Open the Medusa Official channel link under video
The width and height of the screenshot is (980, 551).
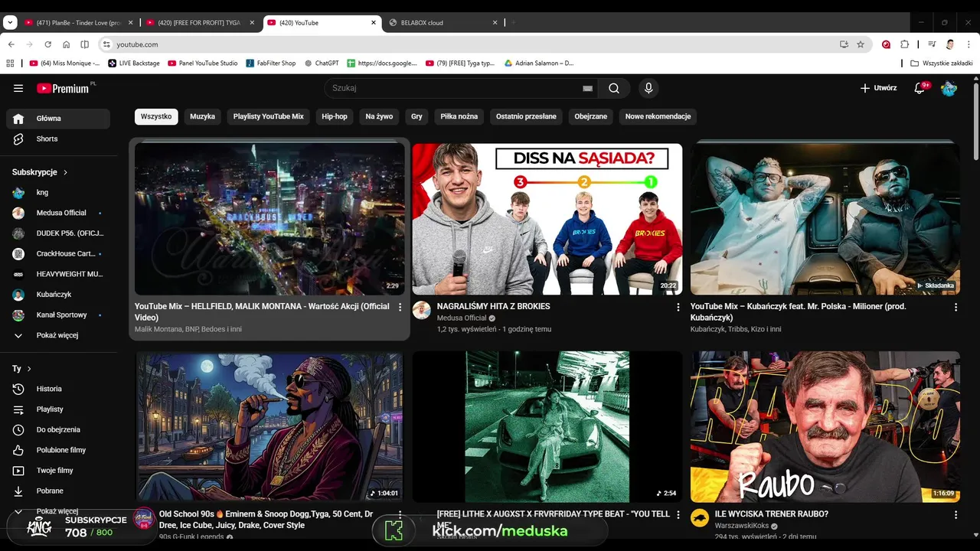coord(462,318)
